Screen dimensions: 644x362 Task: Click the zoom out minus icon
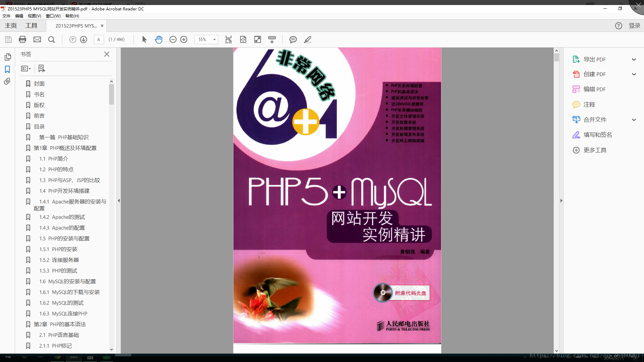pos(173,40)
